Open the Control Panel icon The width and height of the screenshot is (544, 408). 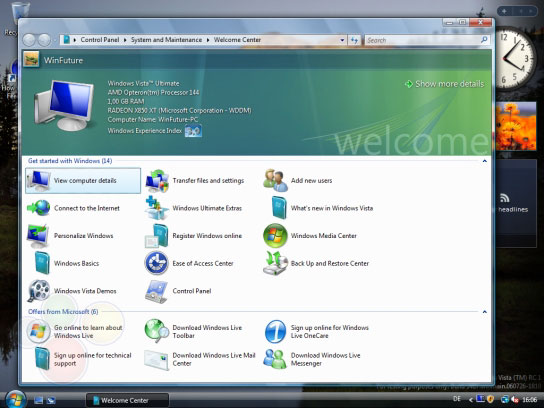(x=157, y=291)
